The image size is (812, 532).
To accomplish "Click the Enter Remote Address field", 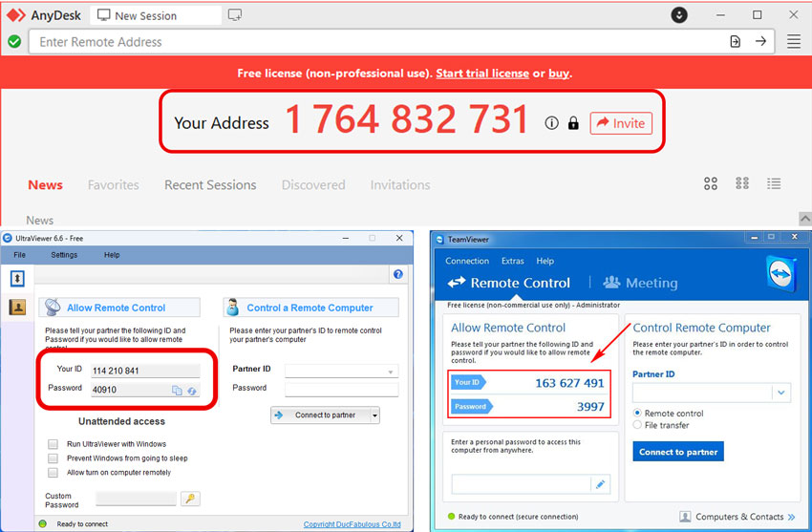I will [x=373, y=42].
